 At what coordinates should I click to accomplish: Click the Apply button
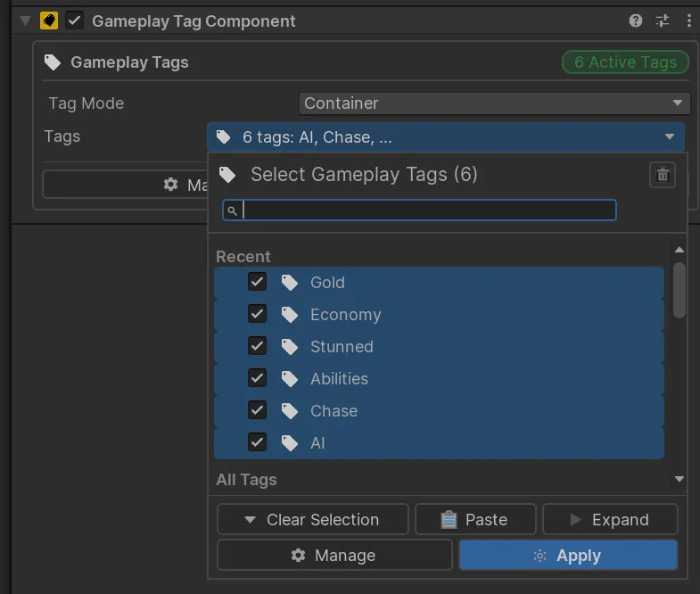point(568,555)
